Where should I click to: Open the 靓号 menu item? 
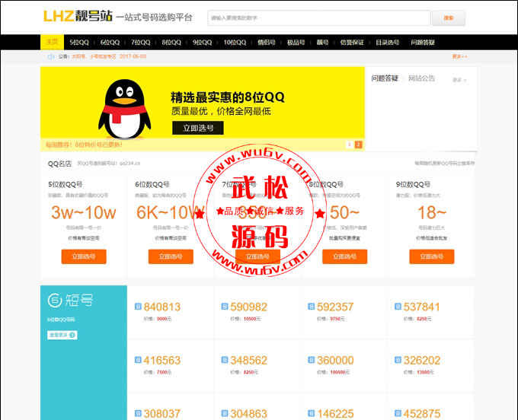click(322, 43)
